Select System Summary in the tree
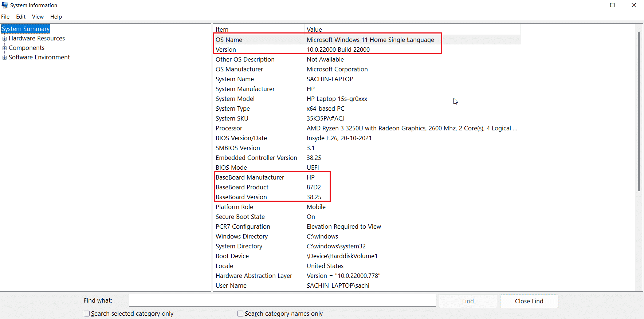This screenshot has height=319, width=644. click(x=26, y=29)
